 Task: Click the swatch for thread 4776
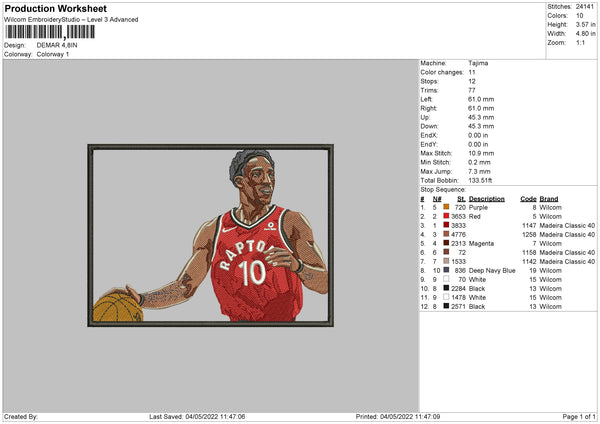pyautogui.click(x=445, y=234)
